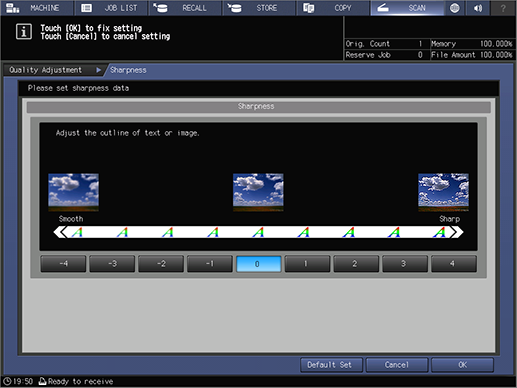The image size is (517, 388).
Task: Click the center sample sky thumbnail
Action: click(258, 192)
